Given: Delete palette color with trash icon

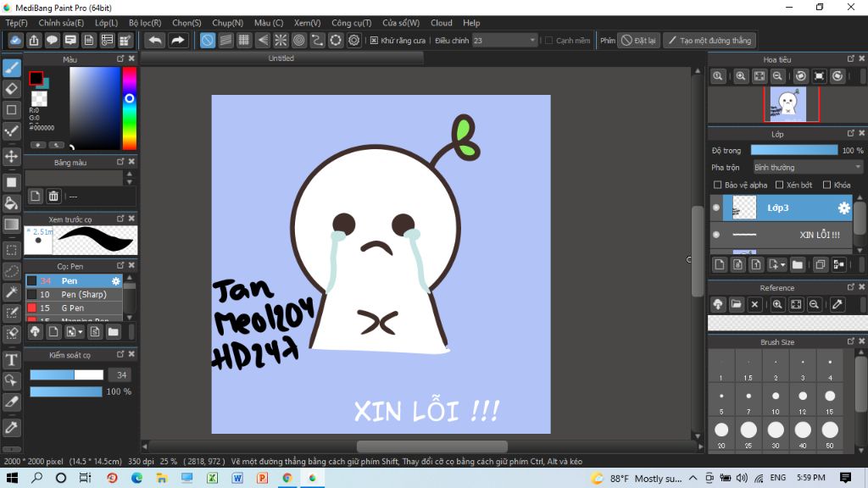Looking at the screenshot, I should [53, 196].
